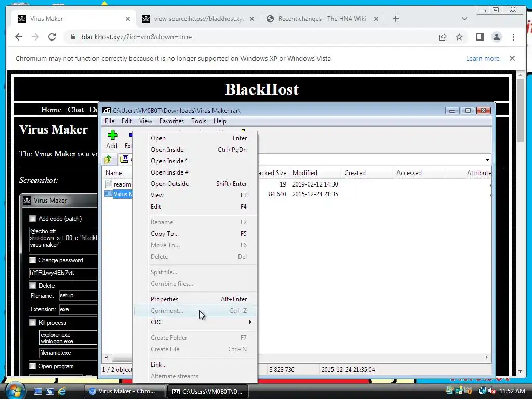Click the network tray icon
This screenshot has width=532, height=399.
pos(482,391)
